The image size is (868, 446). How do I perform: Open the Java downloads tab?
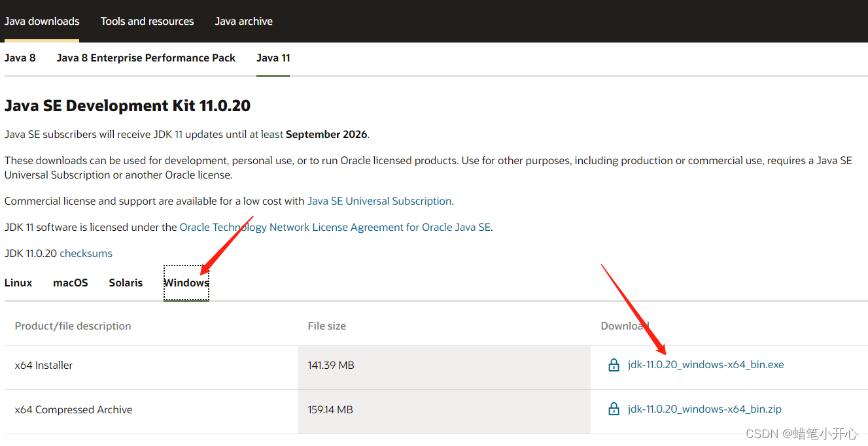click(x=42, y=21)
